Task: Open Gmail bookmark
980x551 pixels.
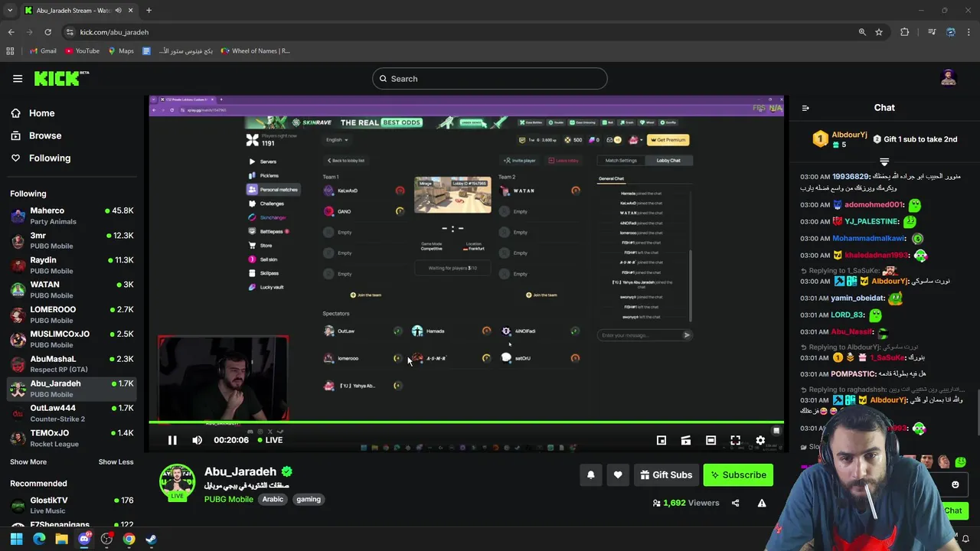Action: click(43, 51)
